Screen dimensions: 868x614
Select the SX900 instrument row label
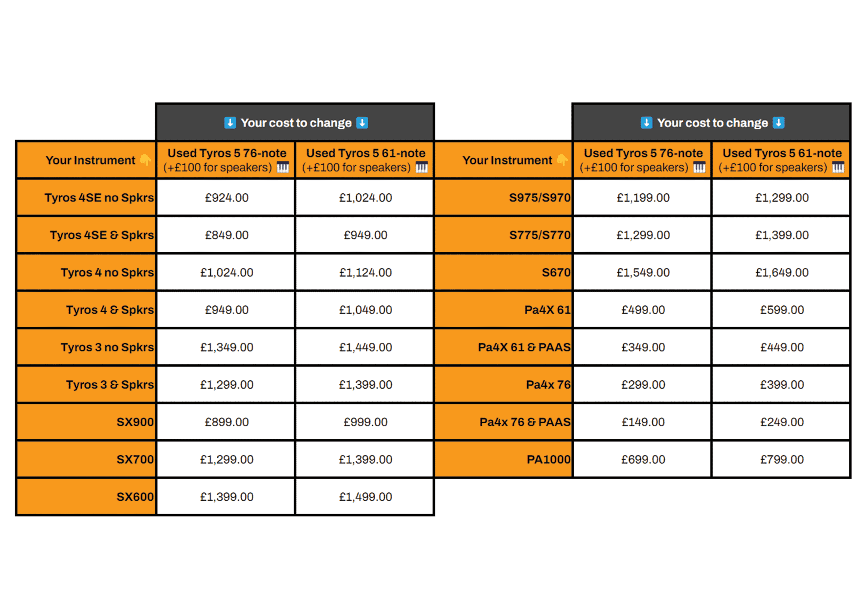pos(135,422)
